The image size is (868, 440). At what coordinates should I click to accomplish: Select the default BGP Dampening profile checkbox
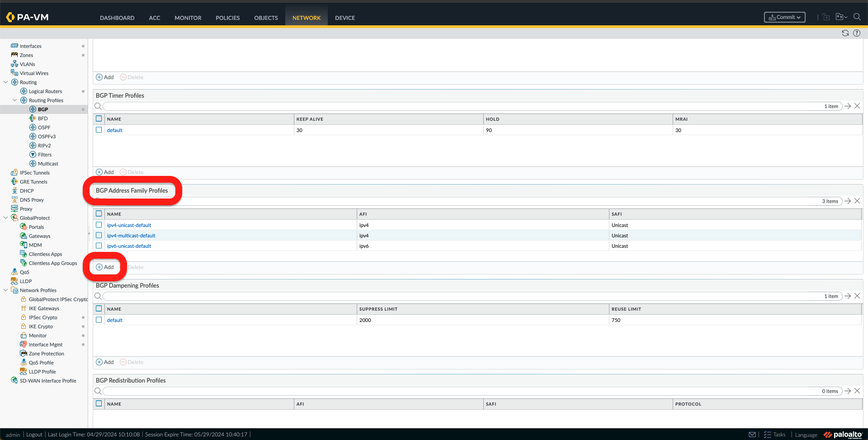99,320
